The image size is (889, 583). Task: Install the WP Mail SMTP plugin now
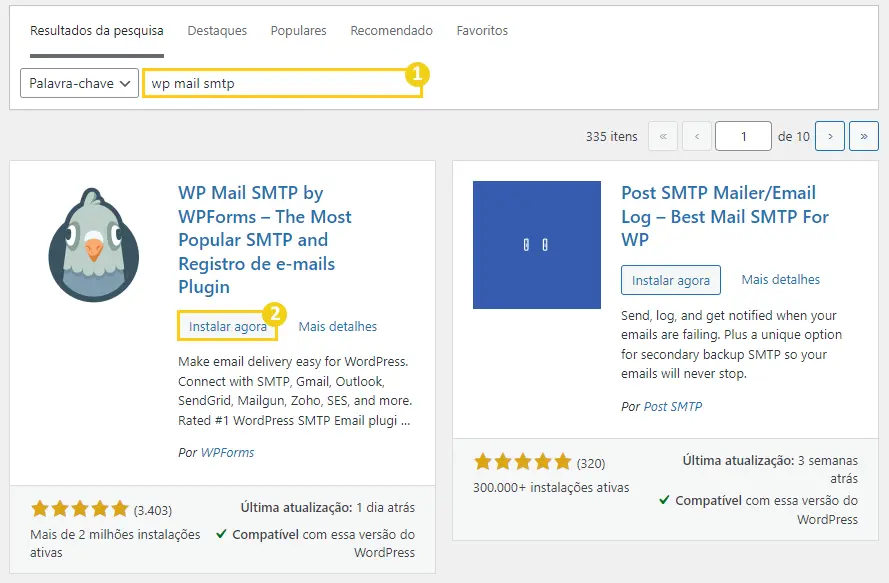pos(227,326)
